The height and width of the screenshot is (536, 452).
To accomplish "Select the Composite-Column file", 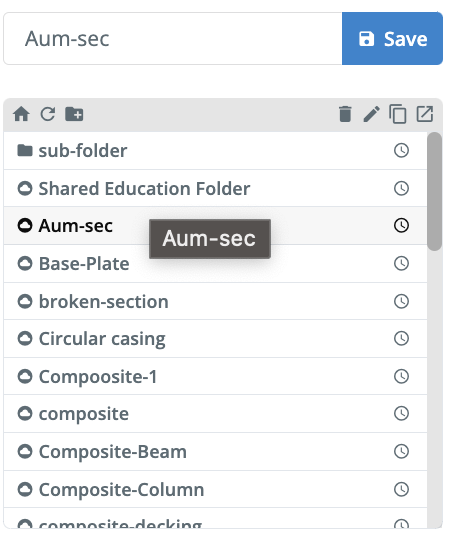I will (215, 489).
